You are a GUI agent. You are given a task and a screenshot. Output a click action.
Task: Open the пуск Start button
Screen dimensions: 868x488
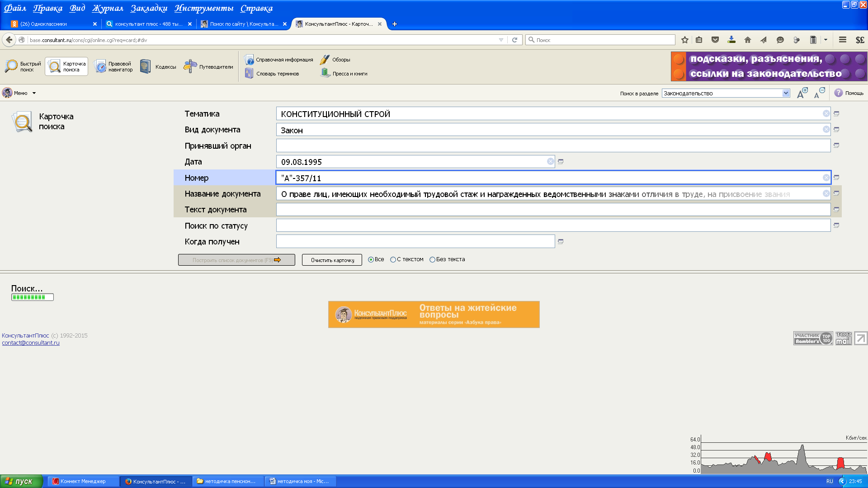(21, 481)
